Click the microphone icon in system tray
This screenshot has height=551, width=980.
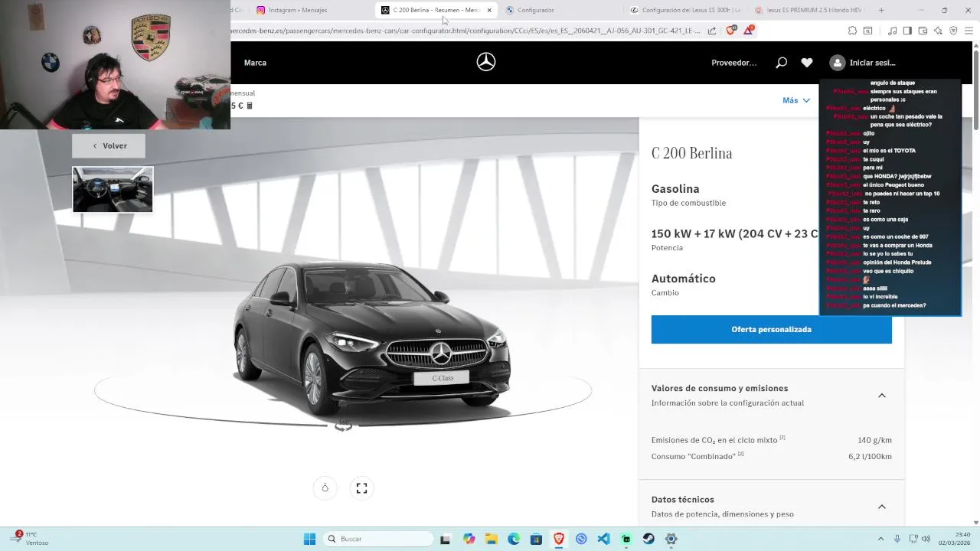pyautogui.click(x=897, y=539)
